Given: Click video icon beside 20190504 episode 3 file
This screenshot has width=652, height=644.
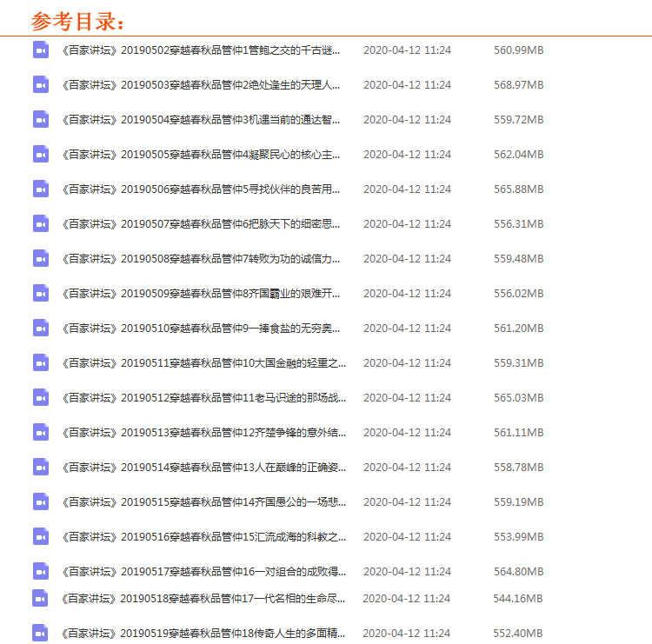Looking at the screenshot, I should [41, 120].
